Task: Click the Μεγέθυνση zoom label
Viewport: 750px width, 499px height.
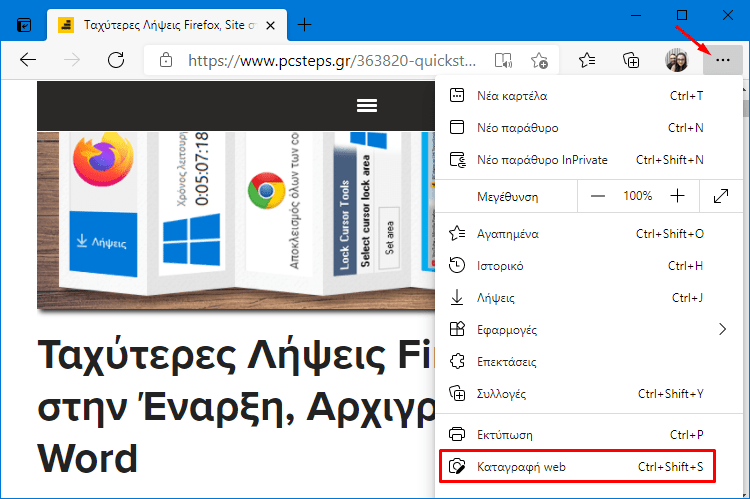Action: 507,197
